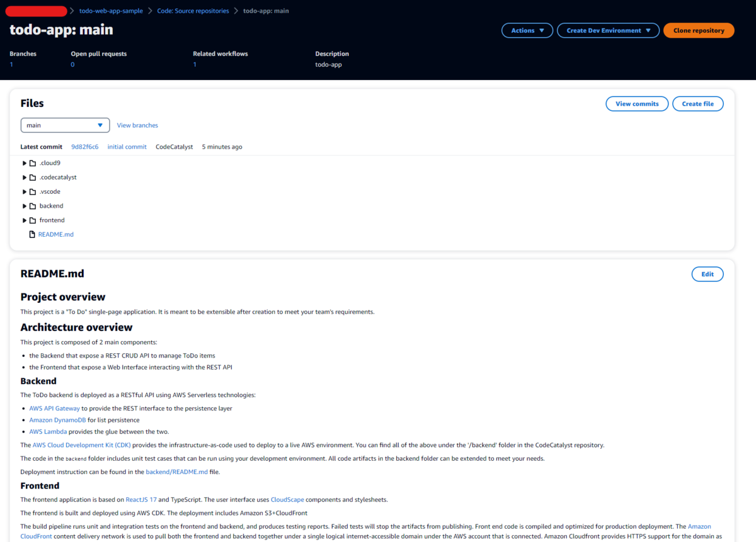Click the frontend folder name

(x=52, y=220)
